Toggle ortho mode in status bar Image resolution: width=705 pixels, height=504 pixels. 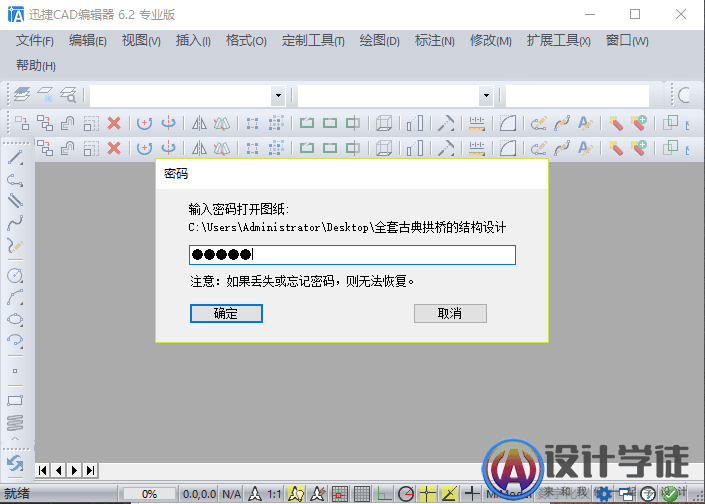click(384, 494)
